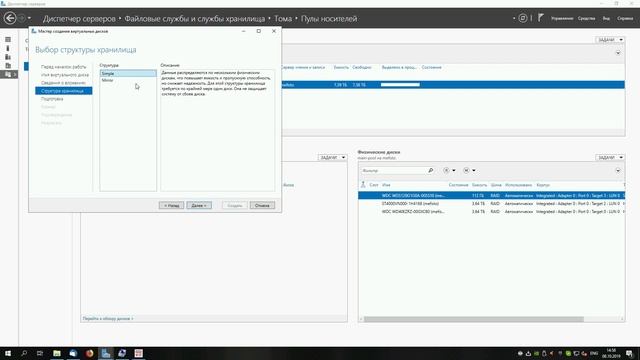Go to the Подготовка wizard step
Screen dimensions: 640x360
(52, 99)
